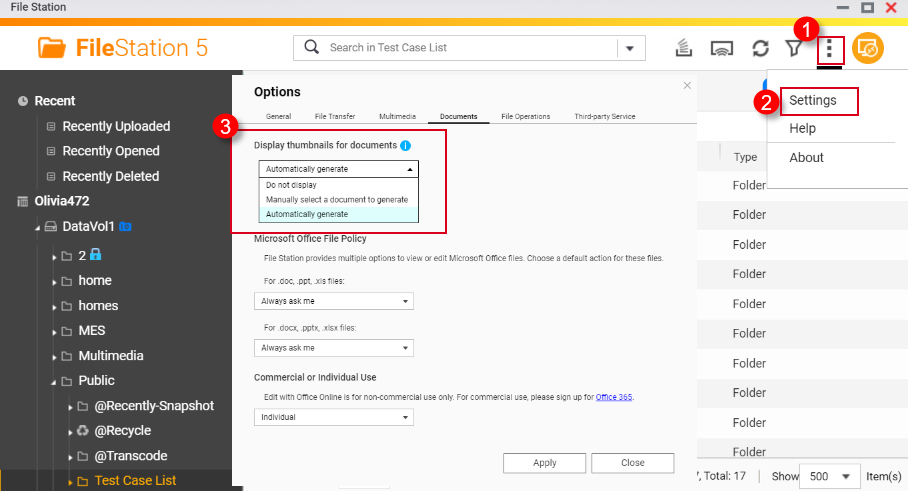908x491 pixels.
Task: Click the three-dot more options icon
Action: coord(829,48)
